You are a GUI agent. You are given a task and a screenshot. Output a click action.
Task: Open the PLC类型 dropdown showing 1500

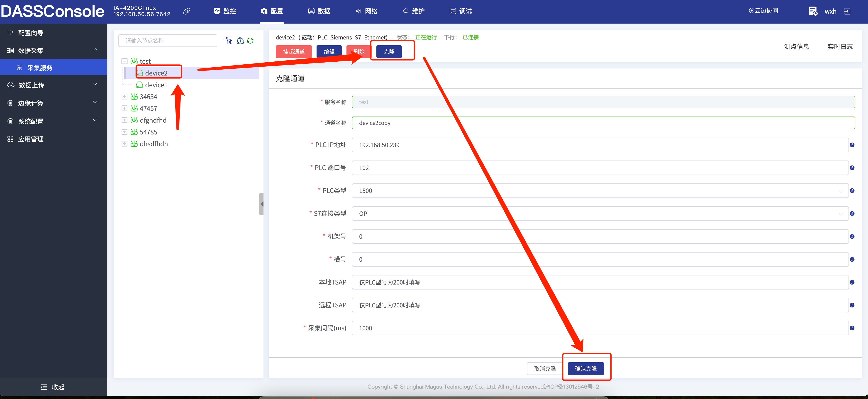[x=600, y=191]
